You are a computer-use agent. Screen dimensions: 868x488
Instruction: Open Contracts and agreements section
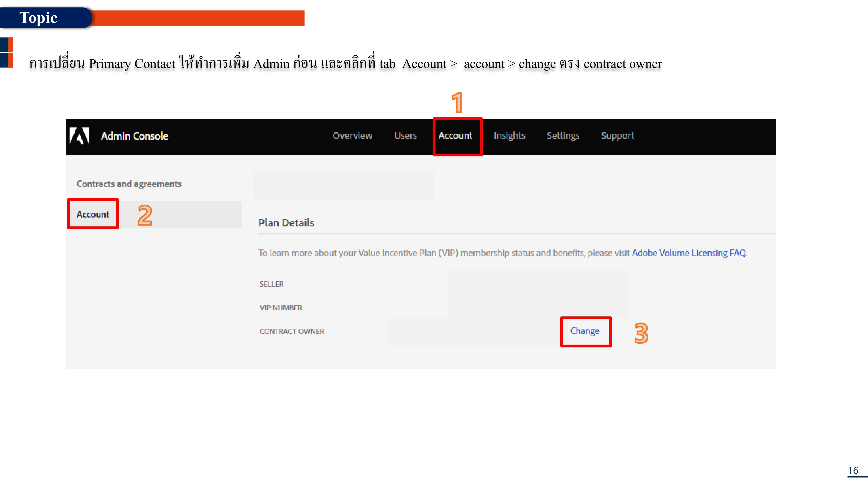pos(129,184)
